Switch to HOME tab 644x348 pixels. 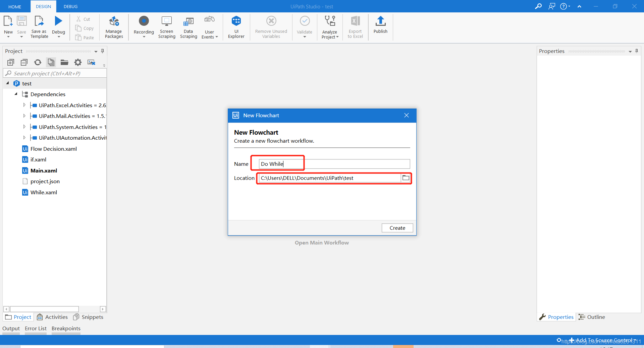(15, 6)
